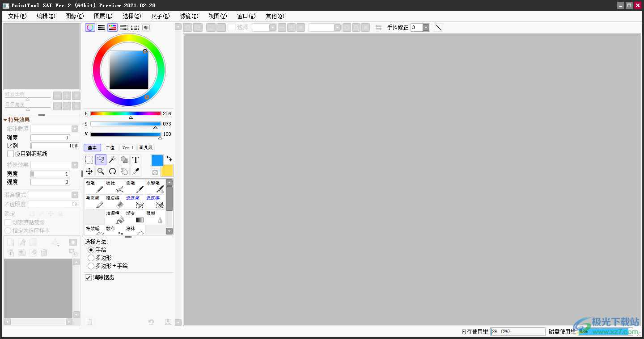Click the straight line drawing mode icon
Image resolution: width=644 pixels, height=339 pixels.
coord(439,27)
